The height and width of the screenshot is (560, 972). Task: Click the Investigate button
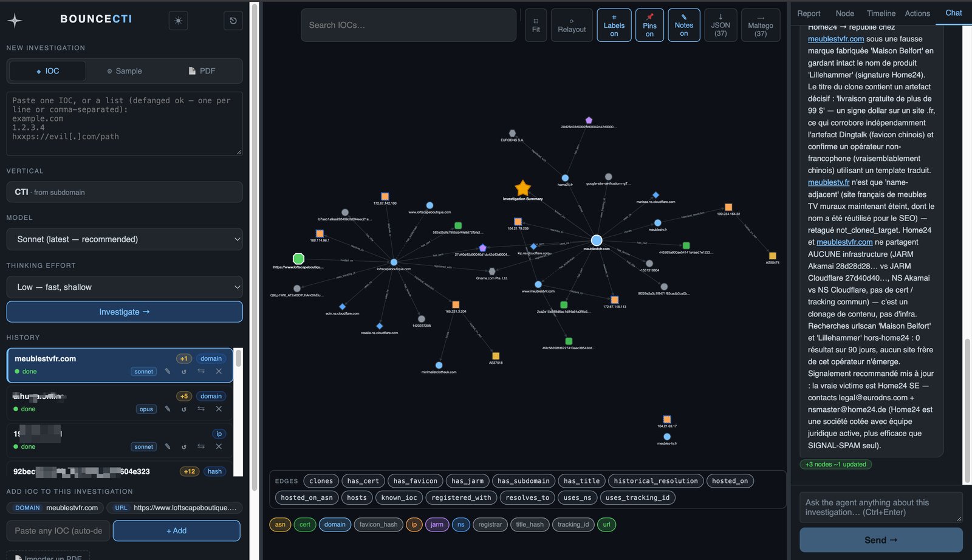point(125,312)
